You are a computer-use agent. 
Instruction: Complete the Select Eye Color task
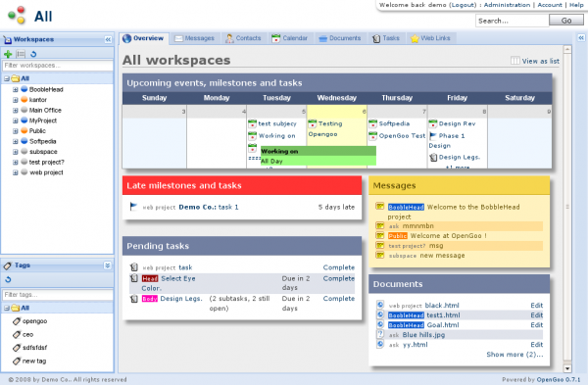(x=339, y=278)
